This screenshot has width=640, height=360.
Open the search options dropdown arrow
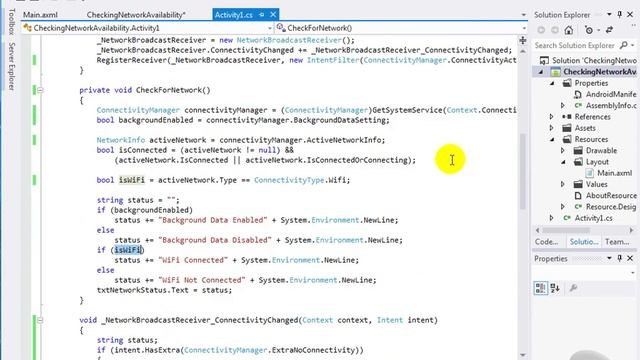[633, 45]
